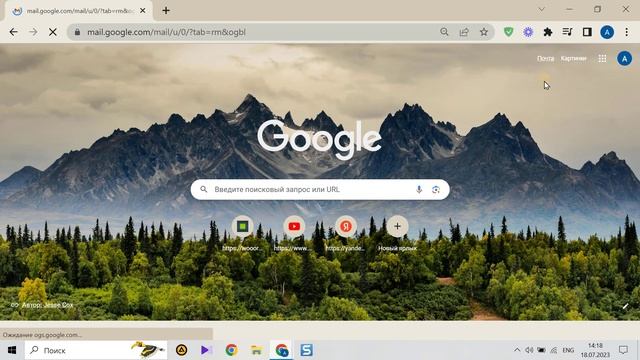
Task: Open the media controls icon
Action: pyautogui.click(x=567, y=32)
